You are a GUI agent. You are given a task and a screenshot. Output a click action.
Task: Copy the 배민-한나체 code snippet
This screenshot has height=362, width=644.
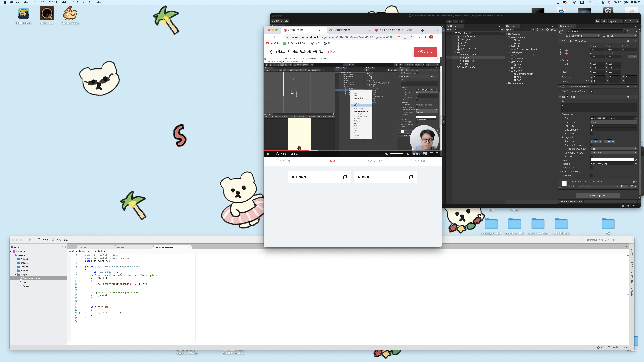coord(345,177)
